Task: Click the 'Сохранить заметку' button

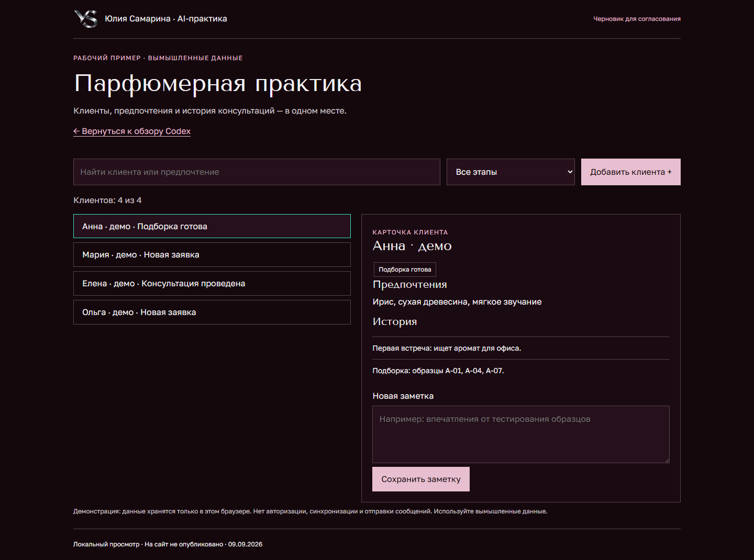Action: 421,479
